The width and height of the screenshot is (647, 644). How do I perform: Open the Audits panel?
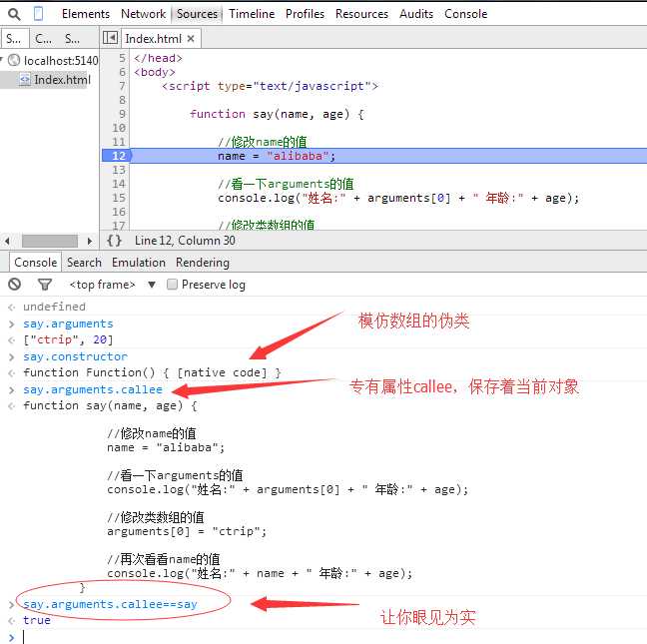(x=416, y=14)
